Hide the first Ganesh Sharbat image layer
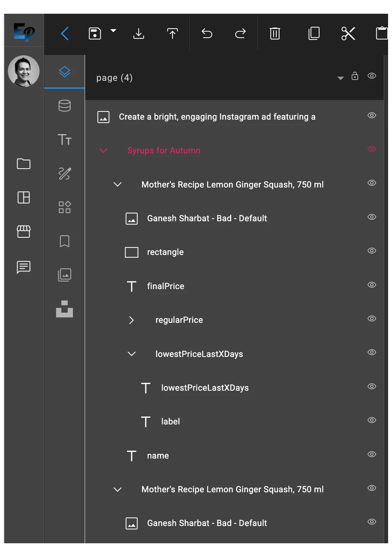 (x=372, y=217)
